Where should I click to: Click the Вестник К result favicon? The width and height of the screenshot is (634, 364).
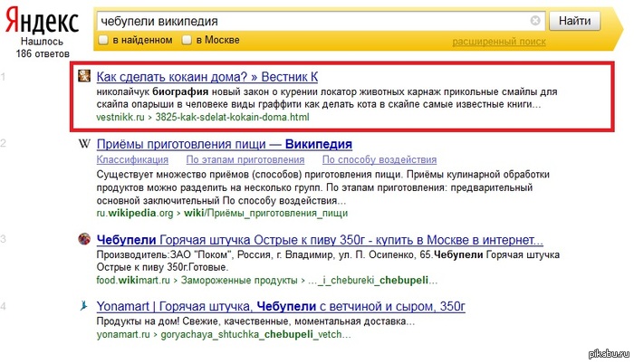83,76
